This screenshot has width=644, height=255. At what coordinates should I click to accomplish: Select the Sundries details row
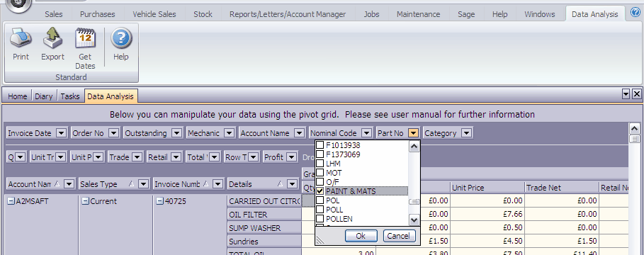(264, 241)
